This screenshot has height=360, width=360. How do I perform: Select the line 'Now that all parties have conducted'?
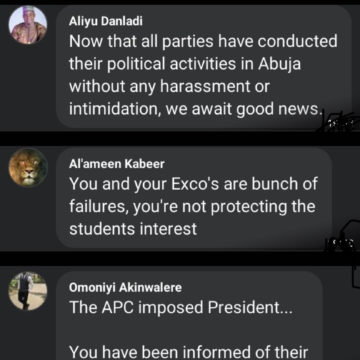pyautogui.click(x=203, y=42)
